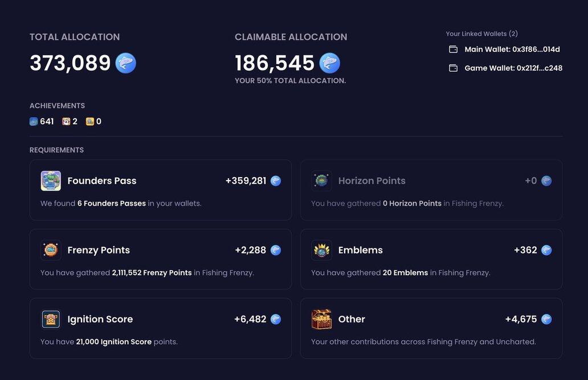This screenshot has width=588, height=380.
Task: Click the token coin beside 186,545
Action: [329, 63]
